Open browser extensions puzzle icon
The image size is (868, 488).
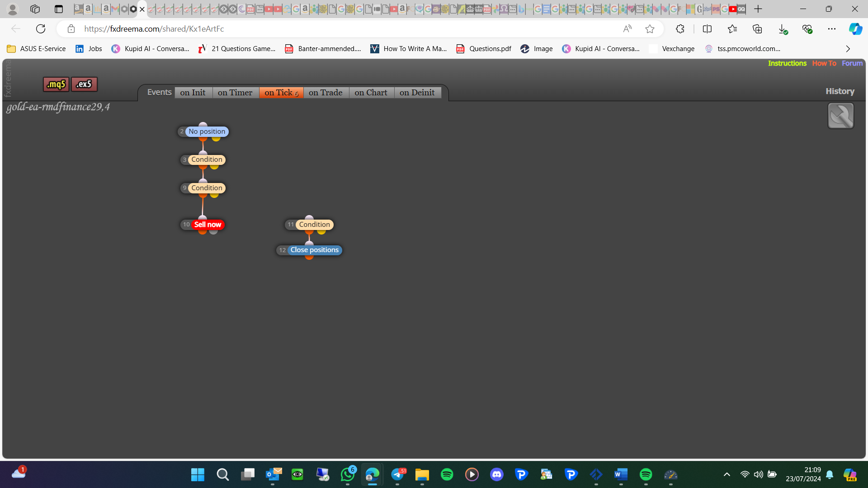[680, 29]
